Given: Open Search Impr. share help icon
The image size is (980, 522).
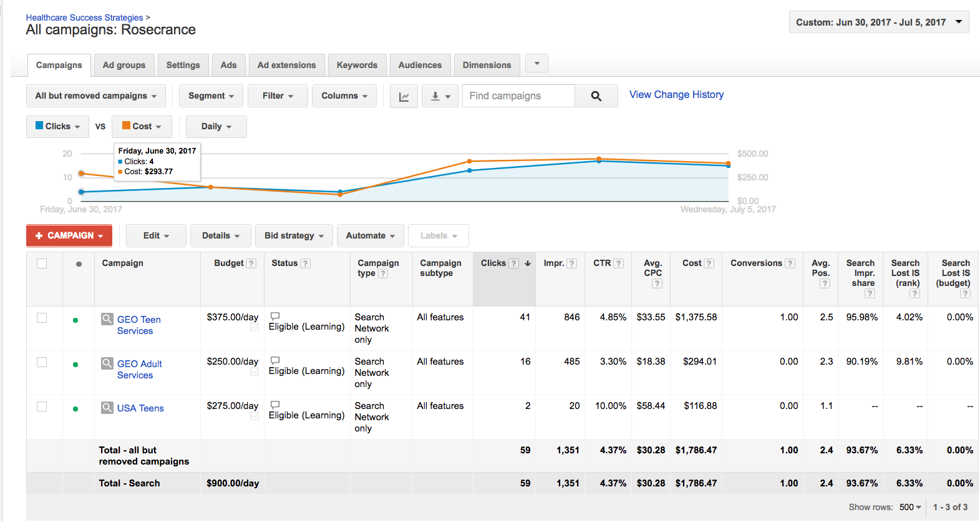Looking at the screenshot, I should (870, 293).
